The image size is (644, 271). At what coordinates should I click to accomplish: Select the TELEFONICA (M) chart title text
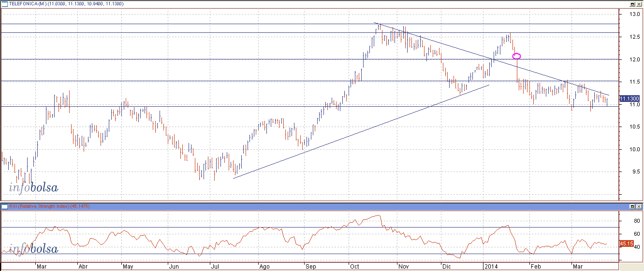[27, 3]
